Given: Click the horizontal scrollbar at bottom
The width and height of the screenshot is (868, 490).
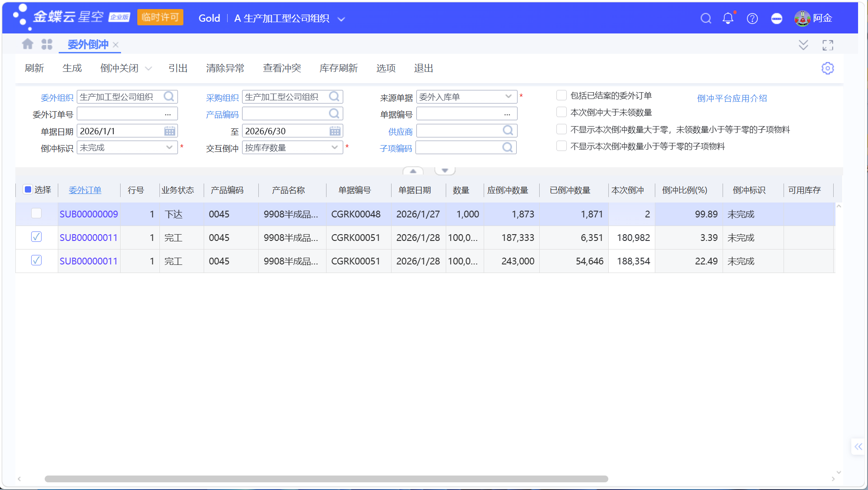Looking at the screenshot, I should pyautogui.click(x=326, y=479).
